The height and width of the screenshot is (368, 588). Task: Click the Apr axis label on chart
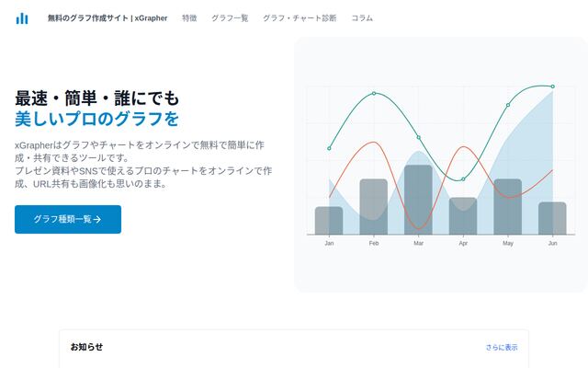(x=463, y=243)
